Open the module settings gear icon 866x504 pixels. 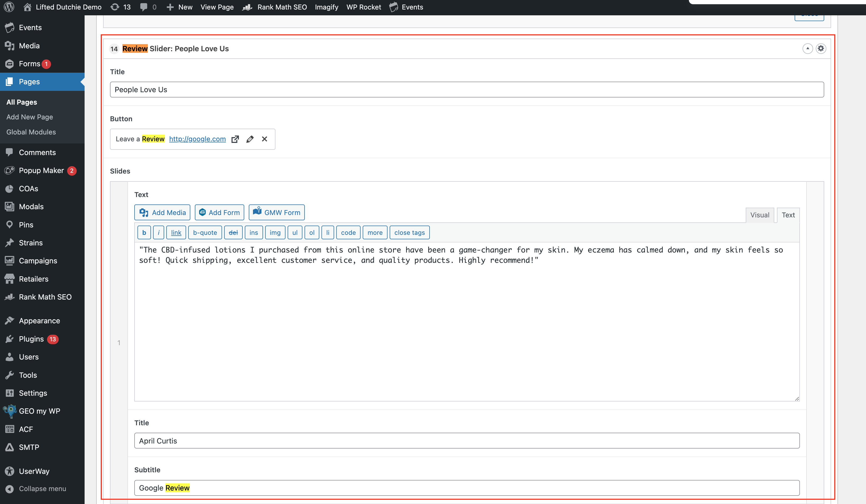pyautogui.click(x=821, y=48)
